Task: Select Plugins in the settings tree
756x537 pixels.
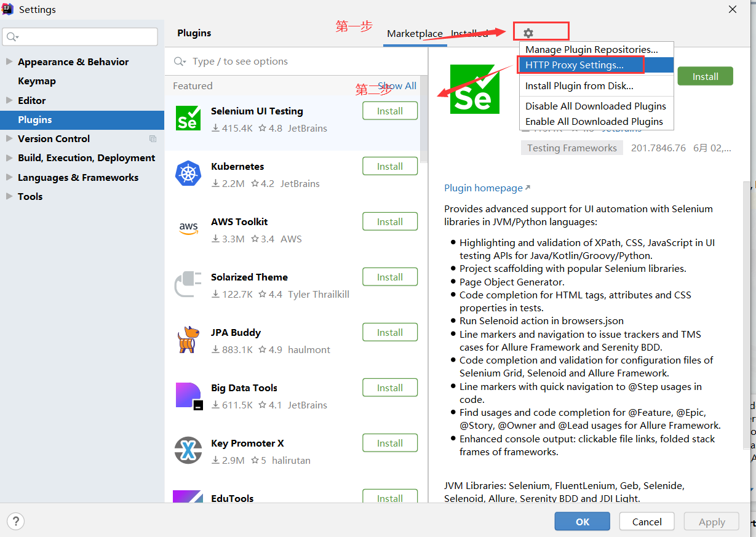Action: (82, 120)
